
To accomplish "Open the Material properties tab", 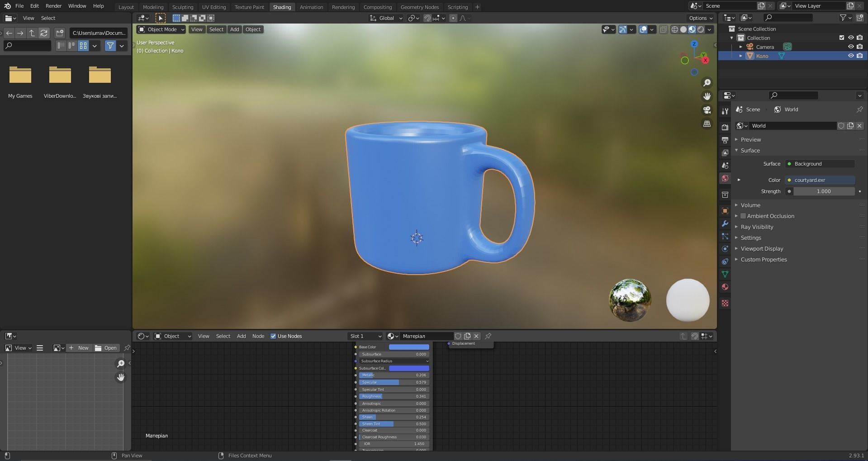I will tap(725, 287).
